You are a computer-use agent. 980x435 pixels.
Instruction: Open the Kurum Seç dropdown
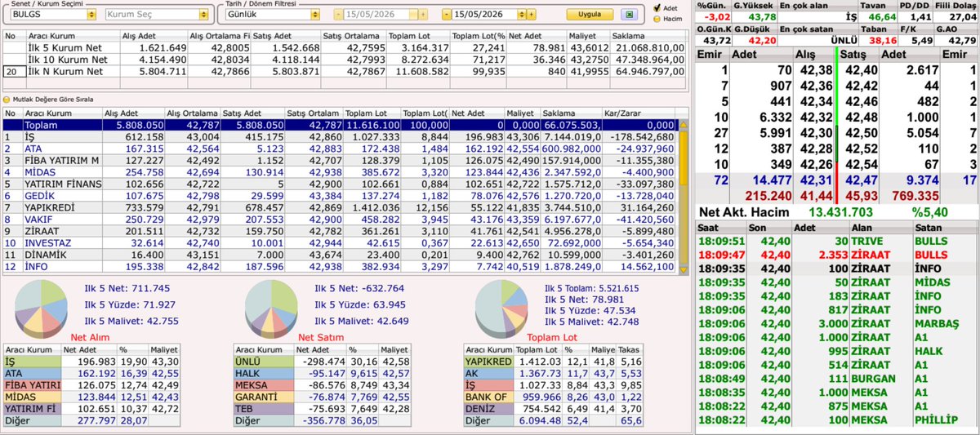[x=203, y=15]
